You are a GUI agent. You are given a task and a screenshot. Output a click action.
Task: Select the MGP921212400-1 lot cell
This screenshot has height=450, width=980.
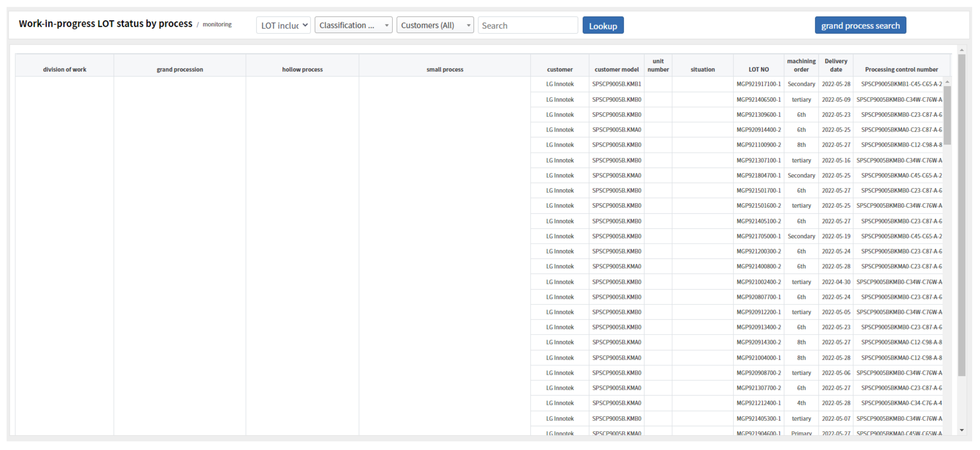point(758,403)
